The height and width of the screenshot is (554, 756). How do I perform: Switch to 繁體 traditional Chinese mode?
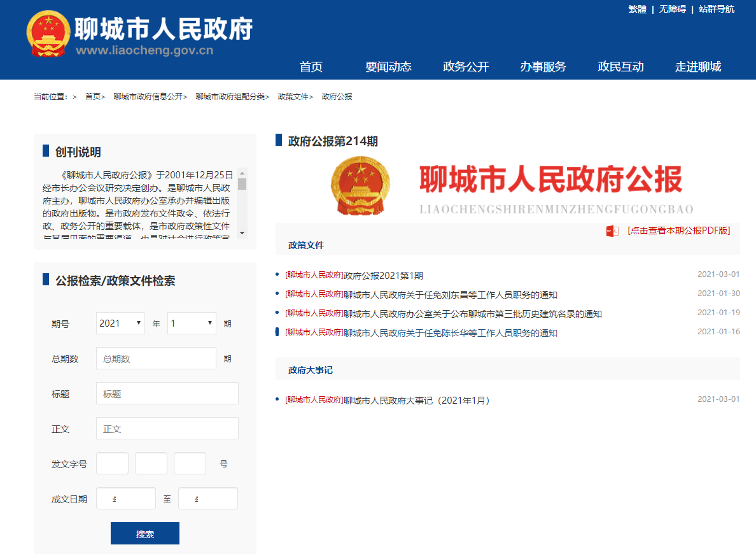pyautogui.click(x=636, y=10)
